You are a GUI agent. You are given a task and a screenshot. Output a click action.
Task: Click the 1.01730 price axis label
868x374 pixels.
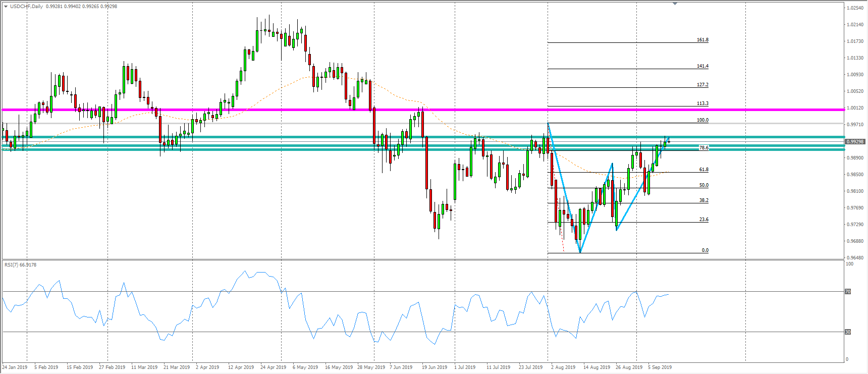pyautogui.click(x=855, y=41)
